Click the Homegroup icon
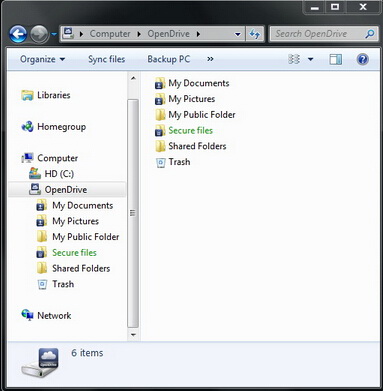This screenshot has width=383, height=391. coord(27,127)
